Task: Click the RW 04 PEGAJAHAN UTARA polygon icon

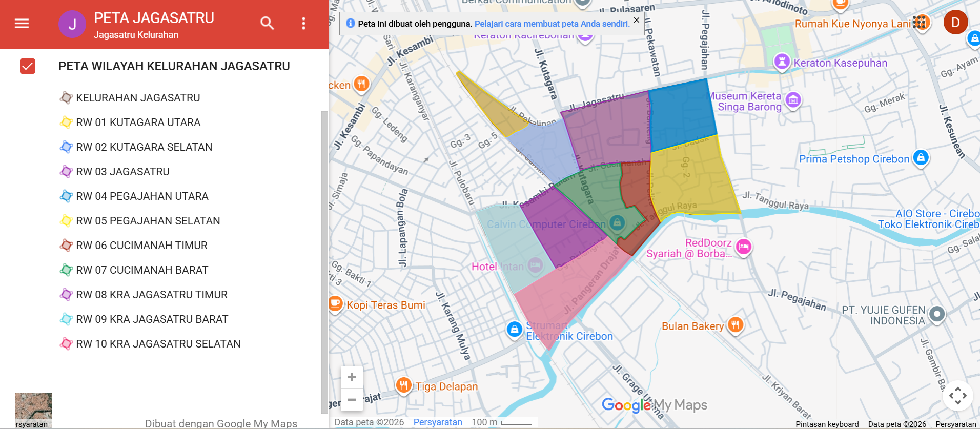Action: point(66,196)
